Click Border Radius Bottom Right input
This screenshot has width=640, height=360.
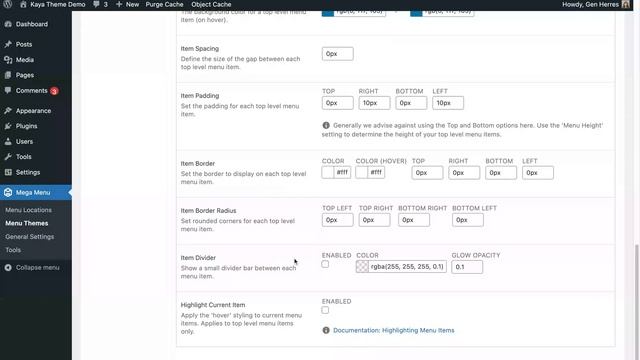[414, 220]
